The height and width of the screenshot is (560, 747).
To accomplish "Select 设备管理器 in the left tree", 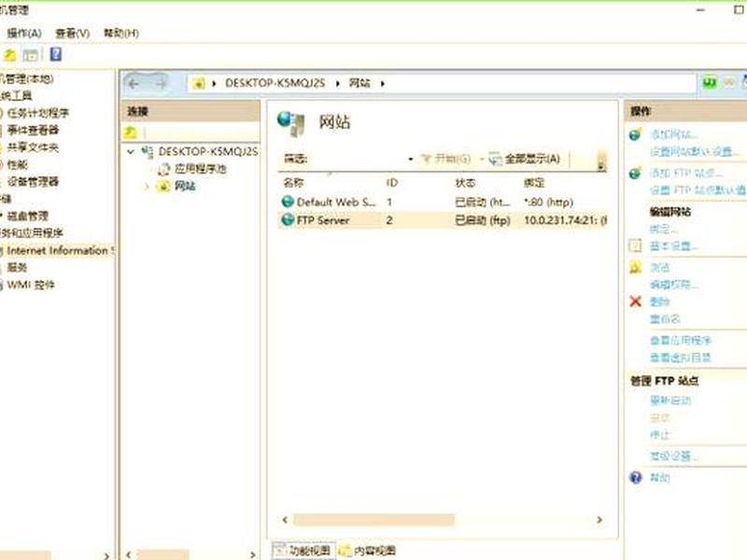I will point(33,181).
